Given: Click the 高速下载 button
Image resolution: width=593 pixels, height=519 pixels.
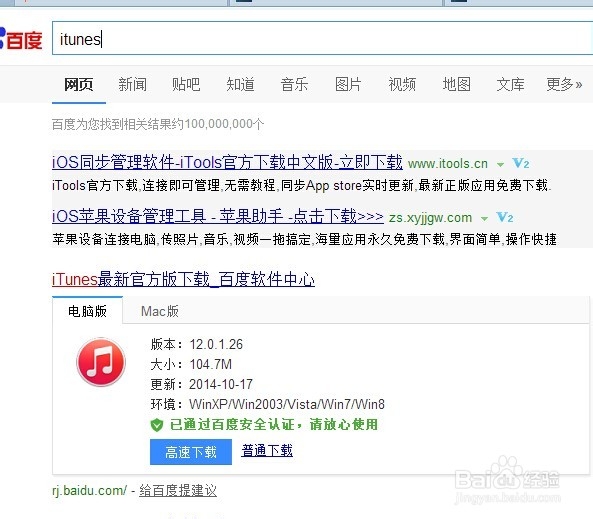Looking at the screenshot, I should [191, 452].
